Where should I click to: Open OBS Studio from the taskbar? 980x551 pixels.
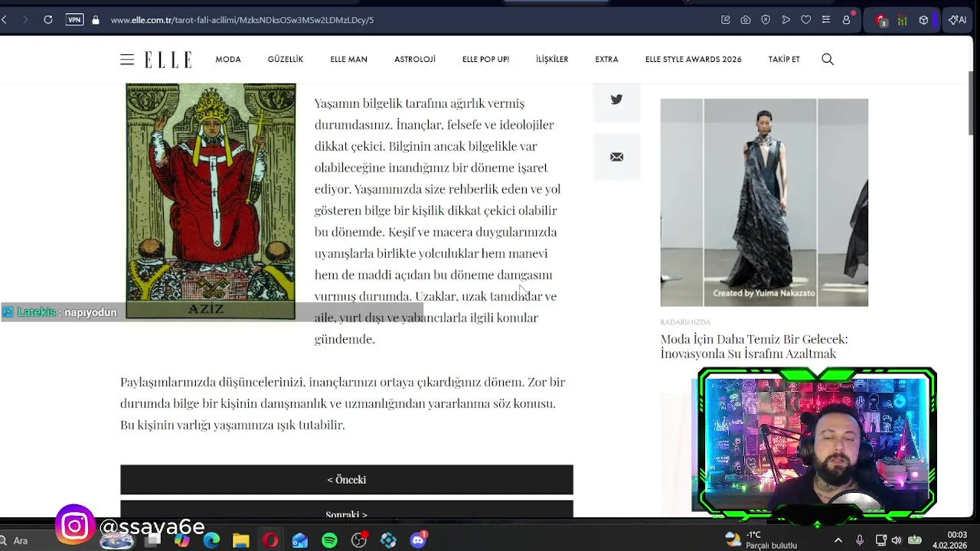tap(359, 540)
